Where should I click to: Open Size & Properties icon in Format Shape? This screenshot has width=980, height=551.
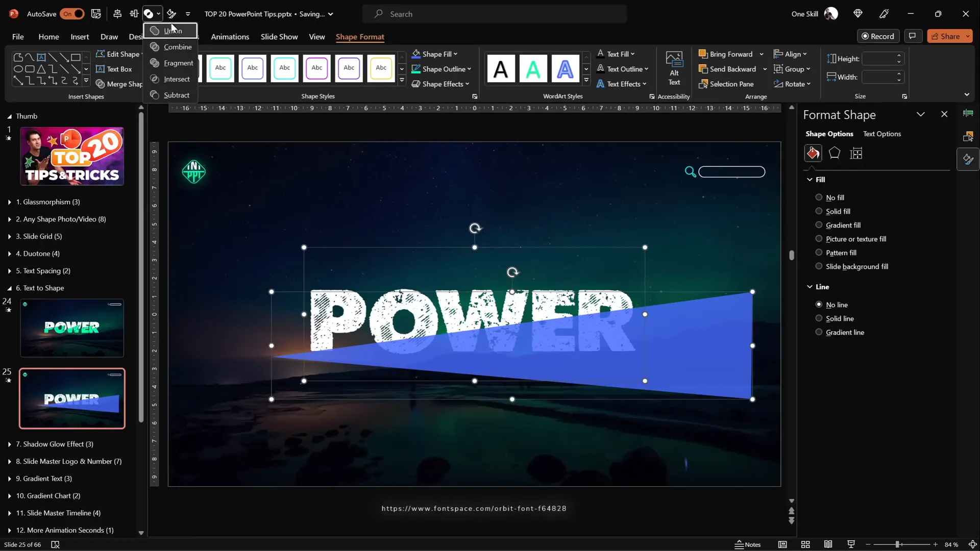[856, 153]
